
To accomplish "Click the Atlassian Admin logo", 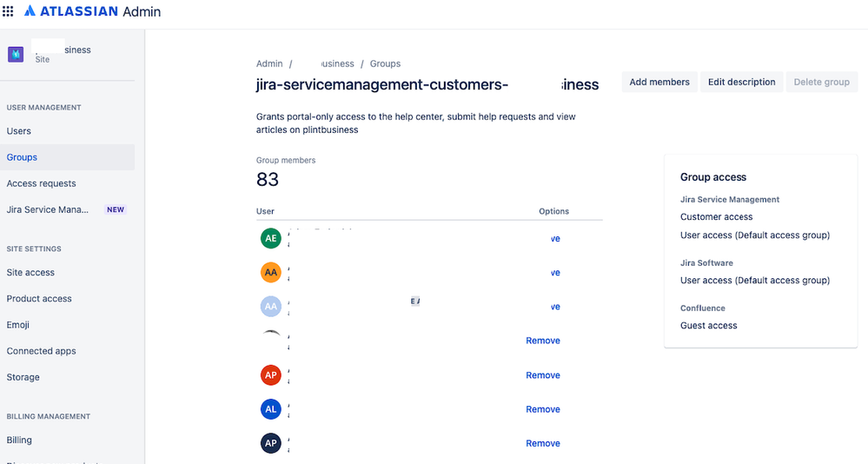I will point(92,11).
